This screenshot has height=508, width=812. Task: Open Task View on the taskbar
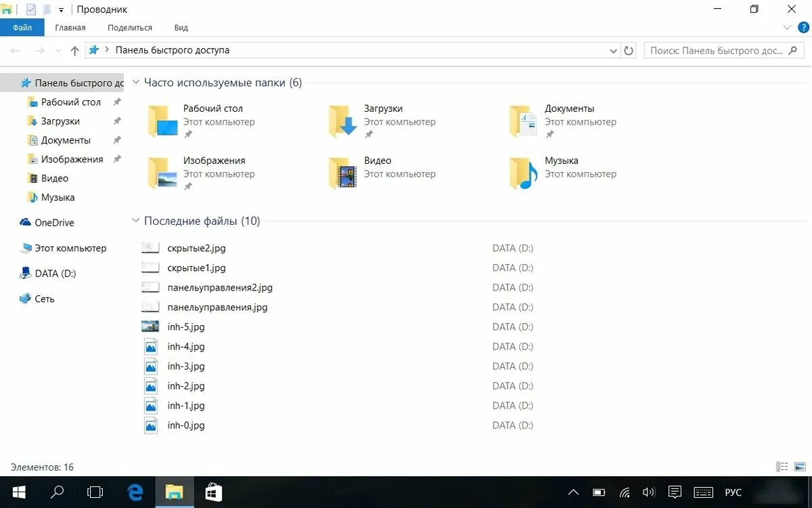[95, 492]
